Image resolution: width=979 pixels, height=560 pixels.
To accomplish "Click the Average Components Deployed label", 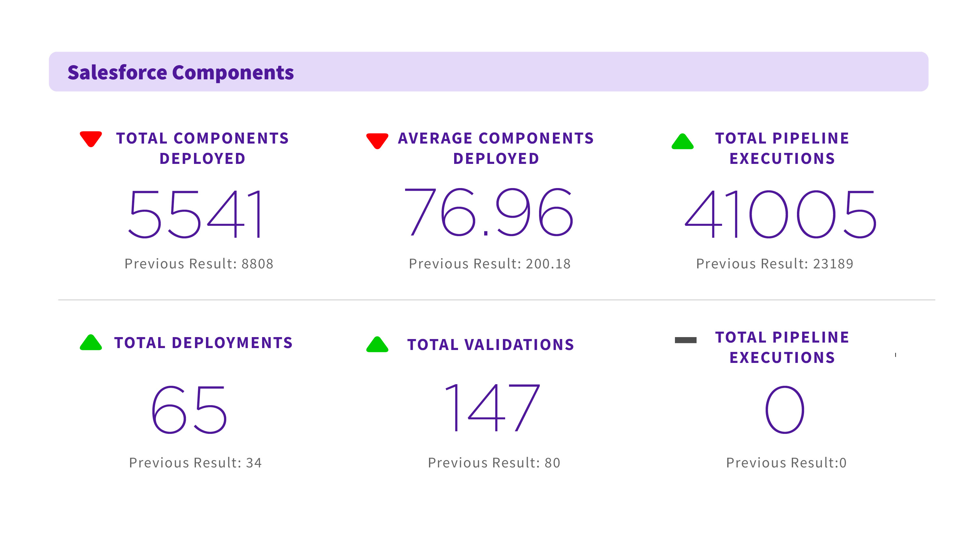I will click(x=496, y=148).
